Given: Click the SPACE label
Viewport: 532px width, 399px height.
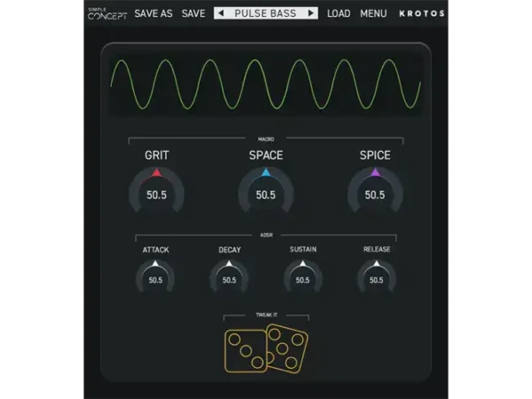Looking at the screenshot, I should pos(266,155).
